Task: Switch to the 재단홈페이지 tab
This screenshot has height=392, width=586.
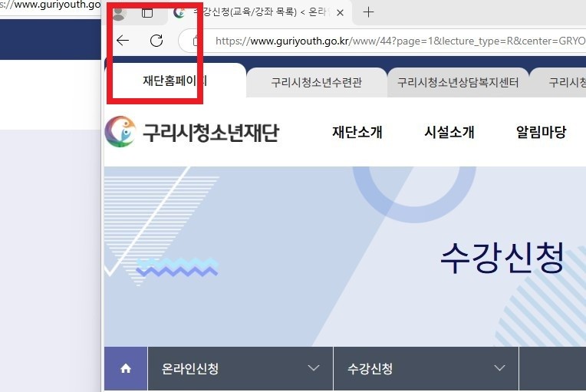Action: (x=175, y=81)
